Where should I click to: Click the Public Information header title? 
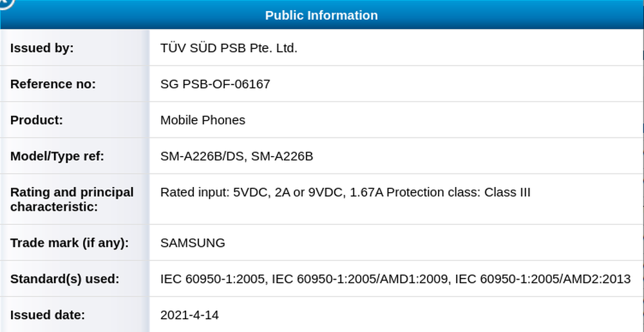[321, 15]
